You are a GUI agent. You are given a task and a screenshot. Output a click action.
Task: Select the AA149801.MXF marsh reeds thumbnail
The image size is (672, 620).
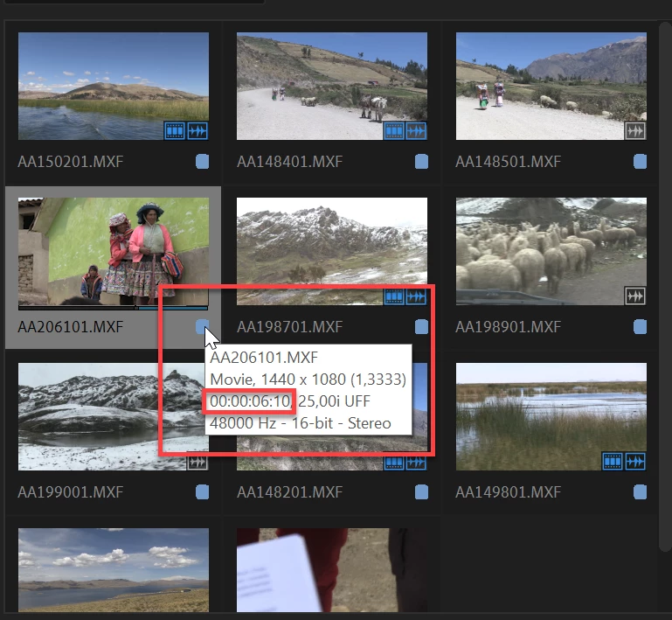click(x=551, y=417)
